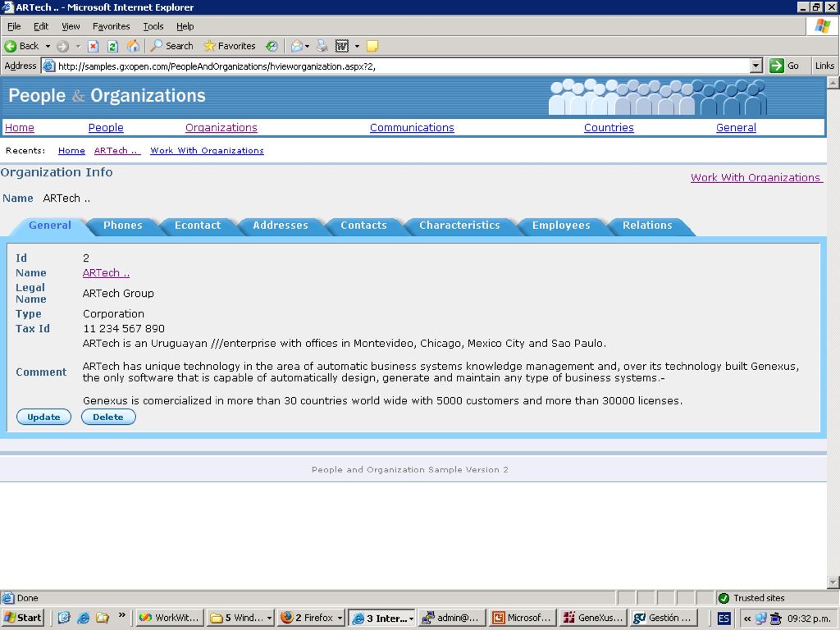Click the ARTech link in Recents
Viewport: 840px width, 630px height.
pos(116,151)
